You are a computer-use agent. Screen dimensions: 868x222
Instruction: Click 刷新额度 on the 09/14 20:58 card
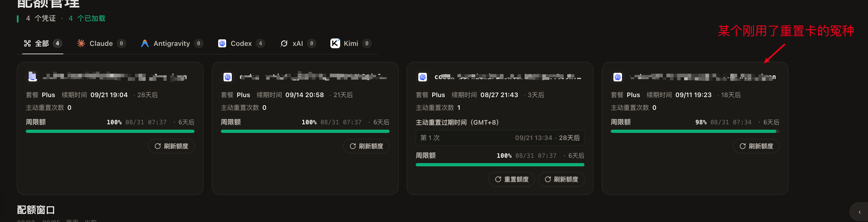click(x=366, y=146)
